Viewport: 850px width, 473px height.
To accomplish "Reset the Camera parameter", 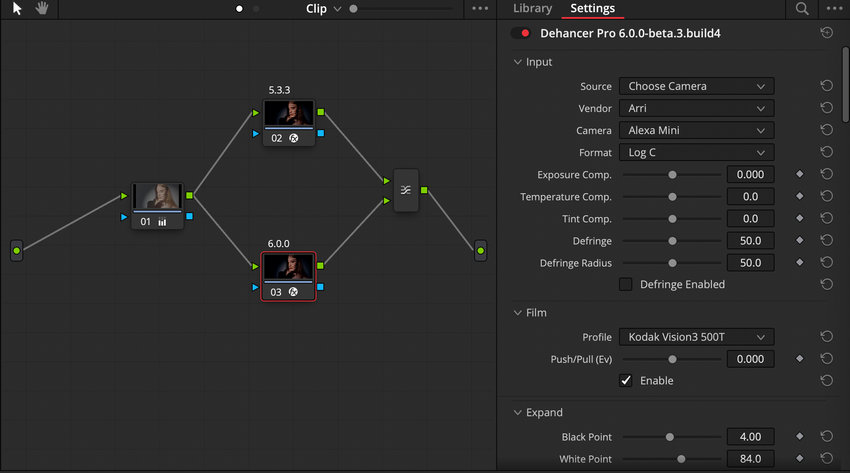I will click(x=826, y=130).
